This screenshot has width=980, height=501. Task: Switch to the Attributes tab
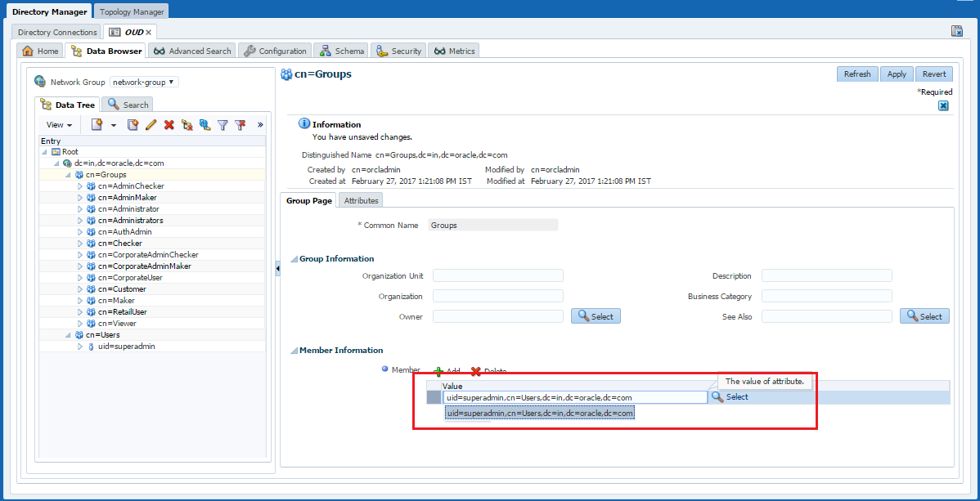[362, 200]
